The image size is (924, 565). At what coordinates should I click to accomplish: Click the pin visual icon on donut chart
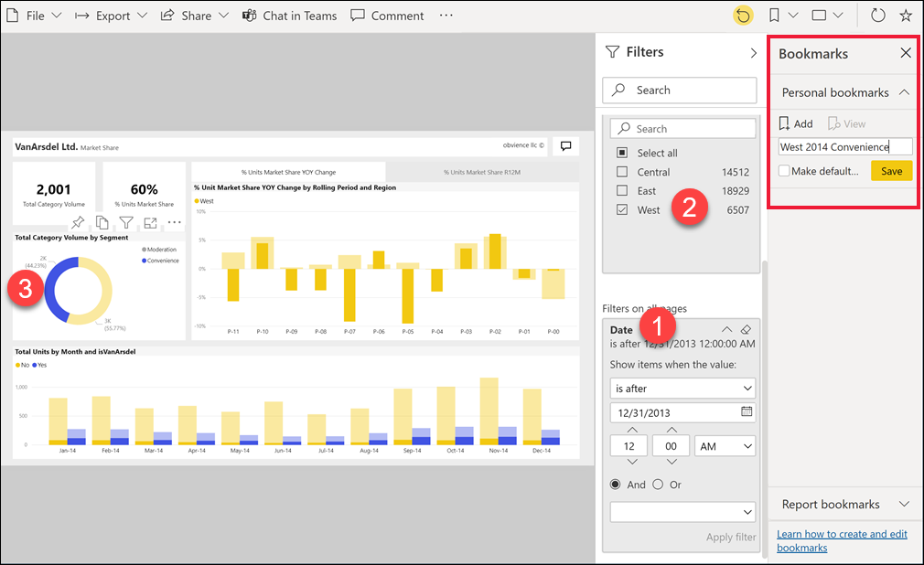77,222
